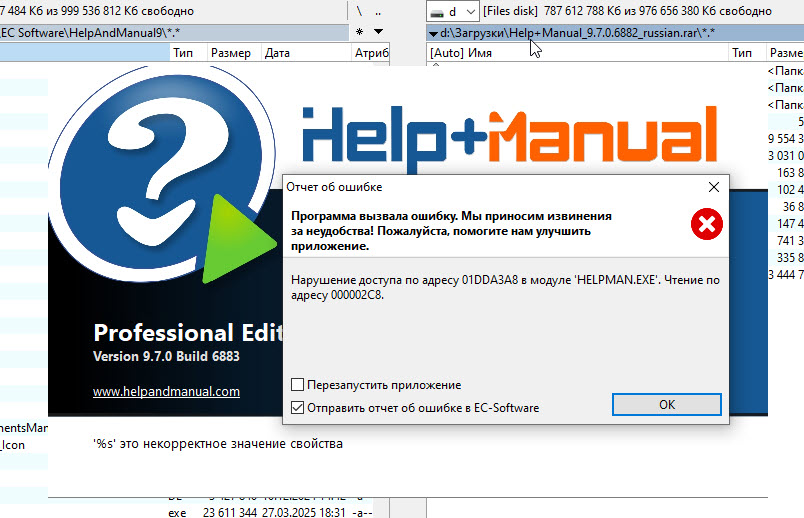Viewport: 804px width, 518px height.
Task: Select exe file row dated 27.03.2025
Action: [x=270, y=512]
